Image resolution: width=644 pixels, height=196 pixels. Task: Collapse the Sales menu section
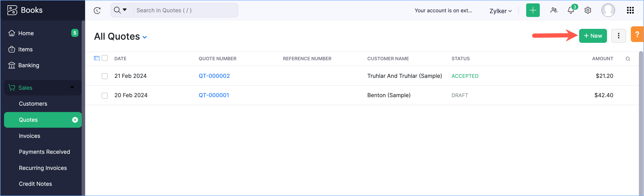coord(72,88)
